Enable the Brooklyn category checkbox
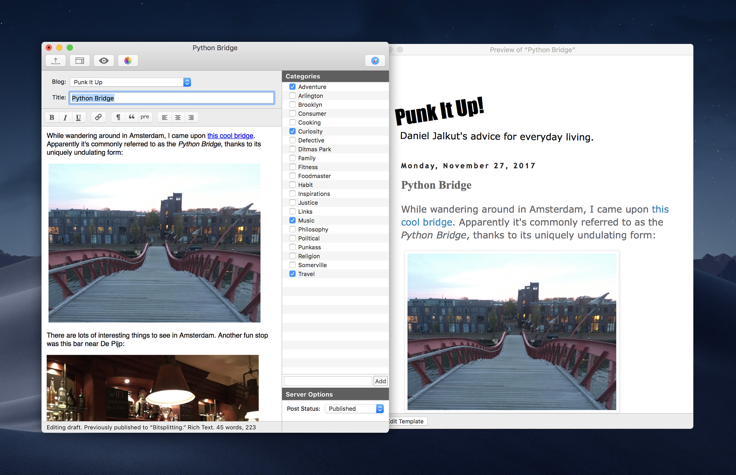The width and height of the screenshot is (736, 475). [x=292, y=105]
